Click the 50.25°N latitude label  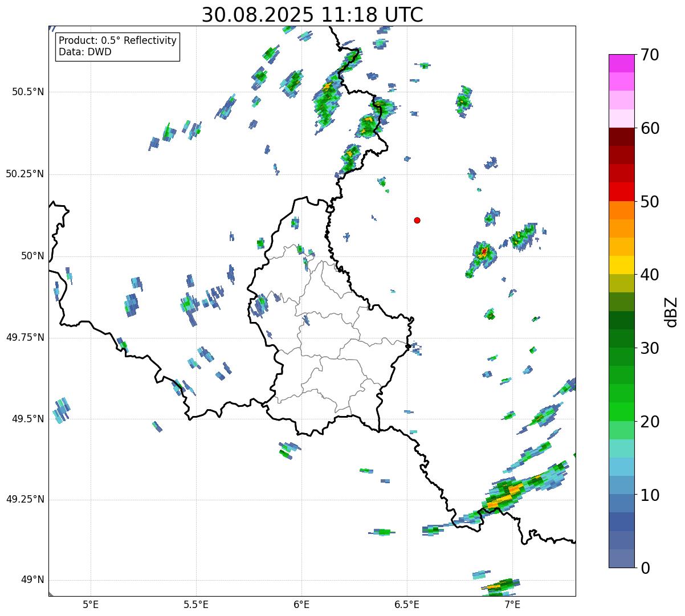point(25,174)
